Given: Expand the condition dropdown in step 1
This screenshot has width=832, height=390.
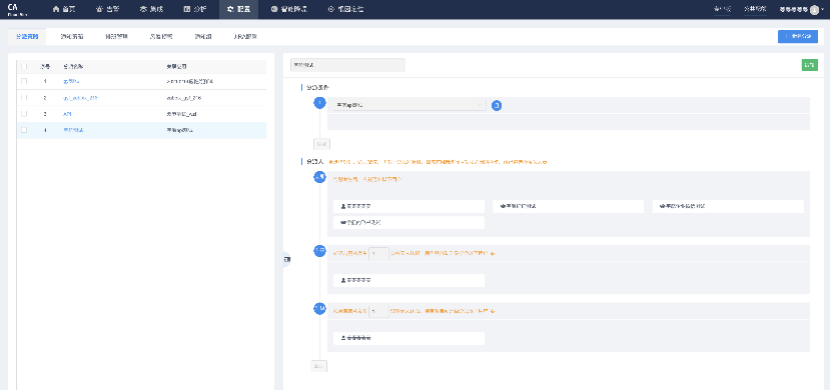Looking at the screenshot, I should click(410, 105).
